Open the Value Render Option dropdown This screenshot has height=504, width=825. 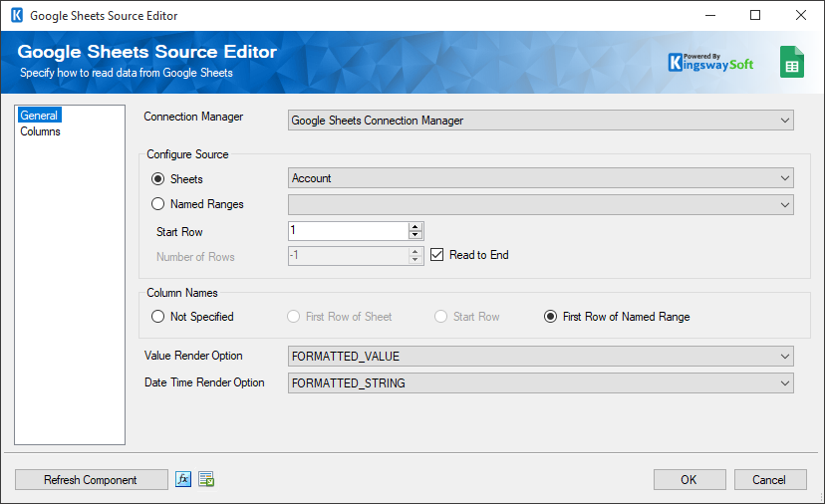point(540,357)
